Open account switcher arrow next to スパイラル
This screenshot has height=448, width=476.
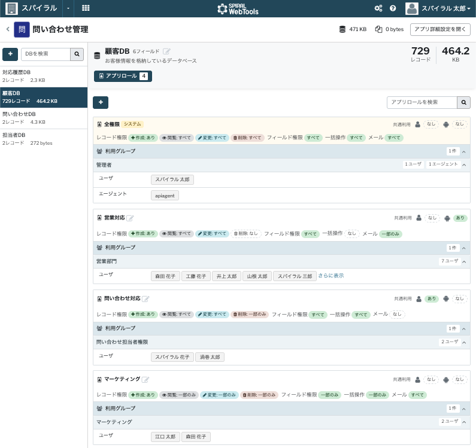coord(68,8)
